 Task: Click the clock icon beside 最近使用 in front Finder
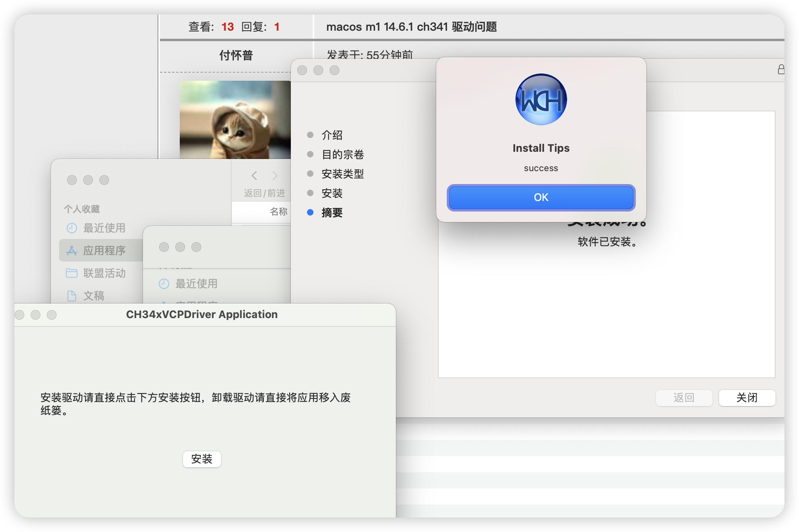[x=164, y=284]
